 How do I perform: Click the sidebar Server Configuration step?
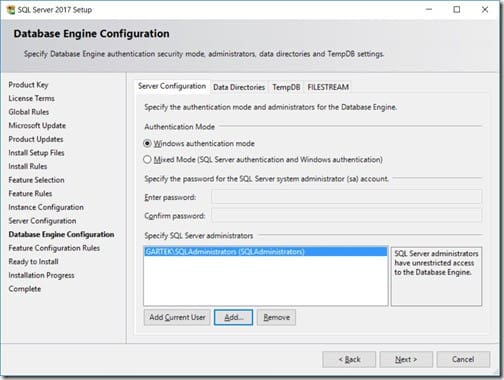(x=42, y=221)
